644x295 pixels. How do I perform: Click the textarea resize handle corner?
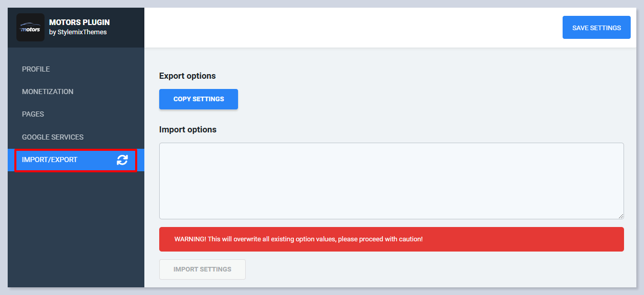(x=621, y=216)
